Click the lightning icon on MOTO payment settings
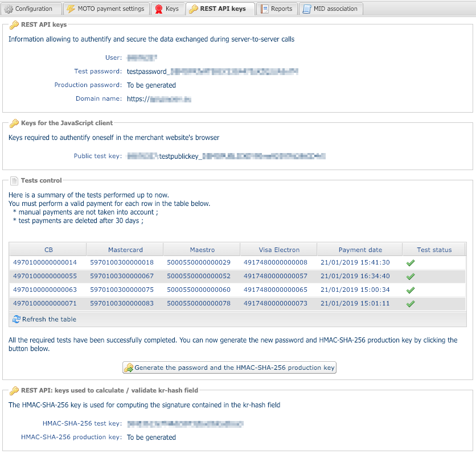Image resolution: width=476 pixels, height=454 pixels. pos(71,9)
